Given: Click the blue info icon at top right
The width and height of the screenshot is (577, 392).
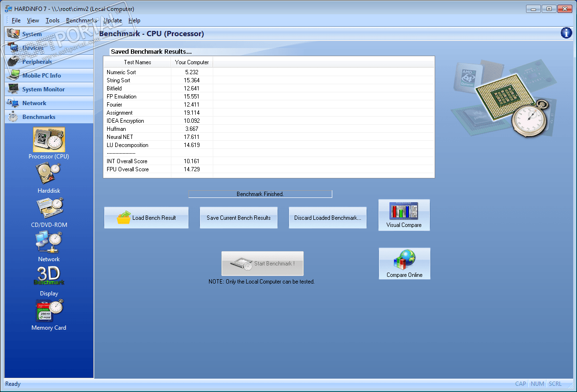Looking at the screenshot, I should click(x=566, y=33).
